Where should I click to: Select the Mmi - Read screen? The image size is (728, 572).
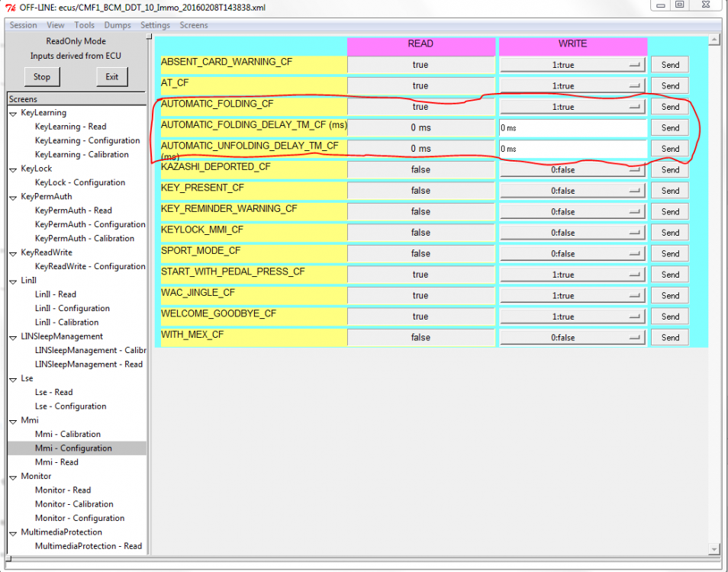point(56,462)
